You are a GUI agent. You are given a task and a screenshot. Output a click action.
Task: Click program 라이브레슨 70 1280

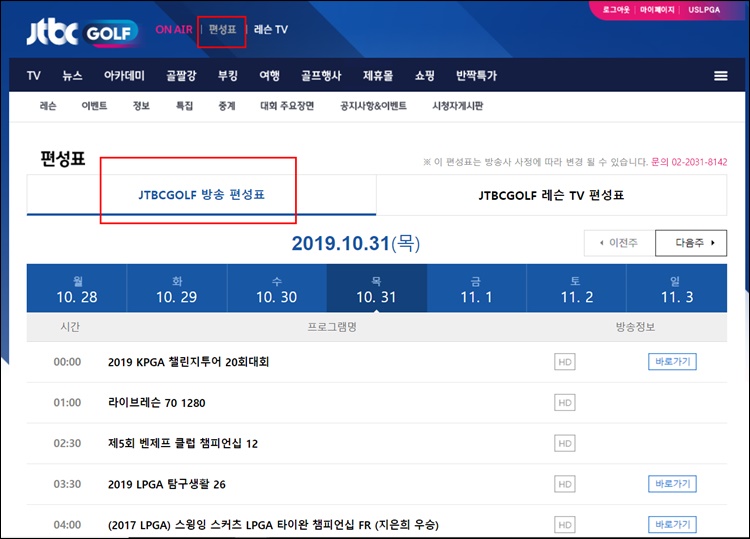[156, 403]
